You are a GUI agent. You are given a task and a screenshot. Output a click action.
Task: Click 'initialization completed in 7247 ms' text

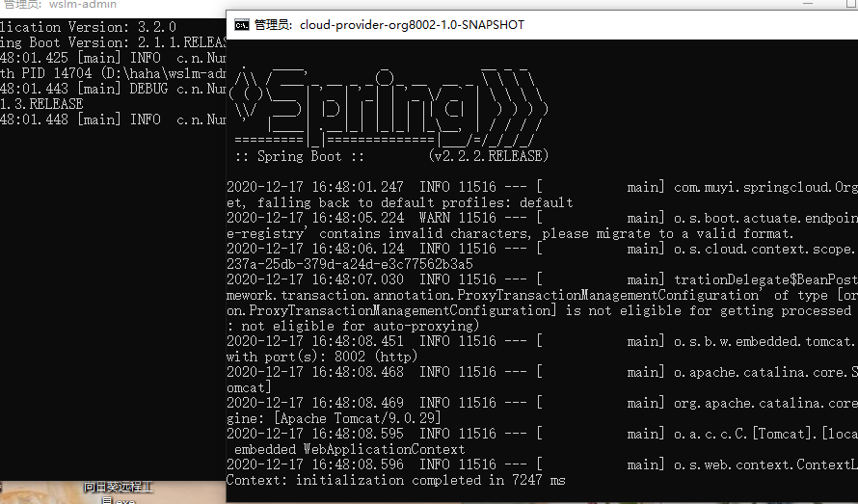click(431, 481)
